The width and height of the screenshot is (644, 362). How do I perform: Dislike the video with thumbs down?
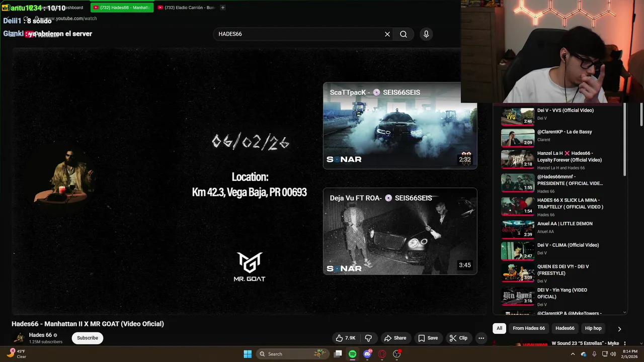coord(368,338)
